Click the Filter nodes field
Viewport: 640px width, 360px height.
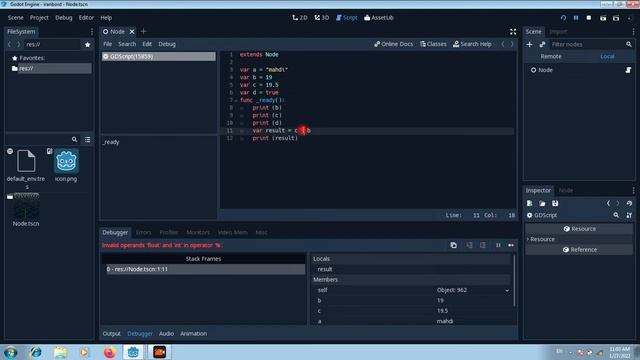(x=588, y=44)
